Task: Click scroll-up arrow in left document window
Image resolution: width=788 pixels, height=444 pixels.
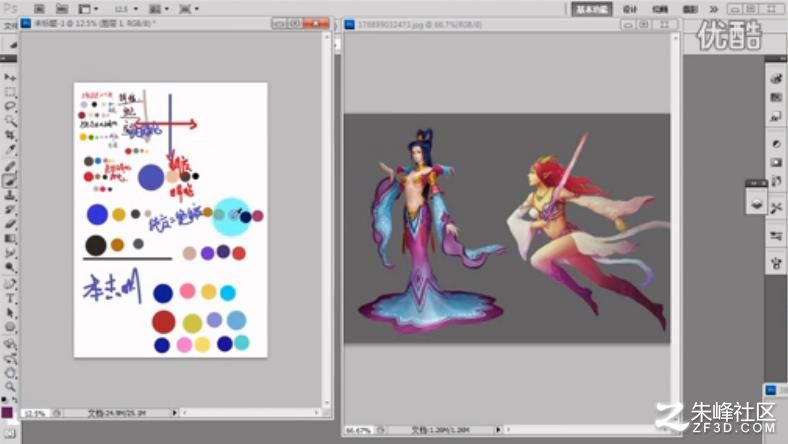Action: pyautogui.click(x=327, y=36)
